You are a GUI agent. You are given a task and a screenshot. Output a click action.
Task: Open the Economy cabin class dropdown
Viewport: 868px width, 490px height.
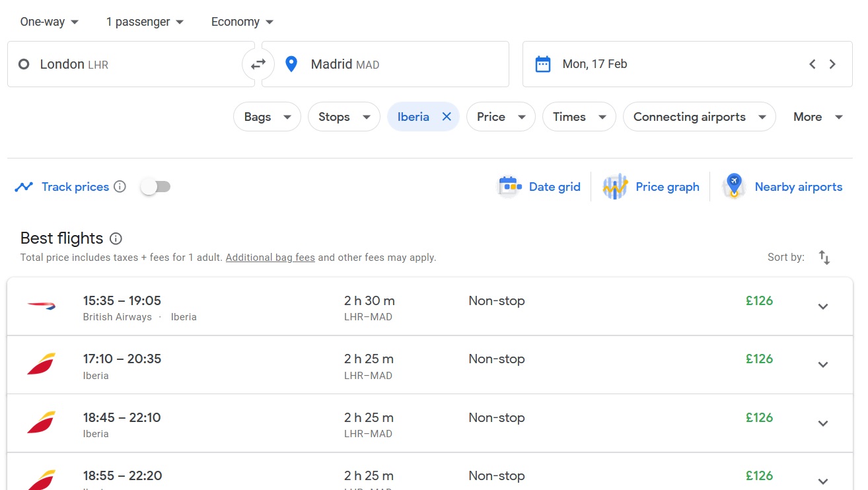(x=242, y=22)
